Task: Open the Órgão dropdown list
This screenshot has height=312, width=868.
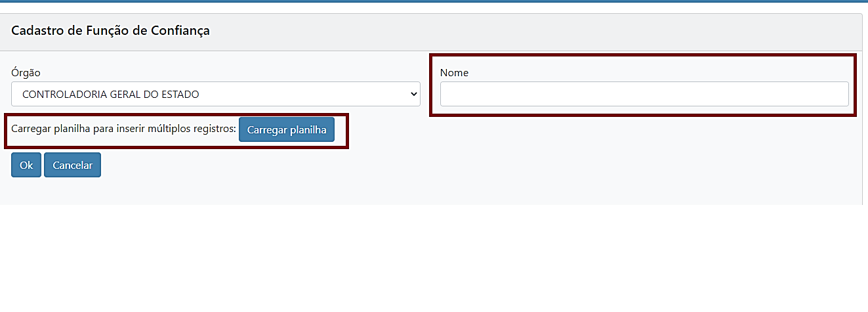Action: point(215,94)
